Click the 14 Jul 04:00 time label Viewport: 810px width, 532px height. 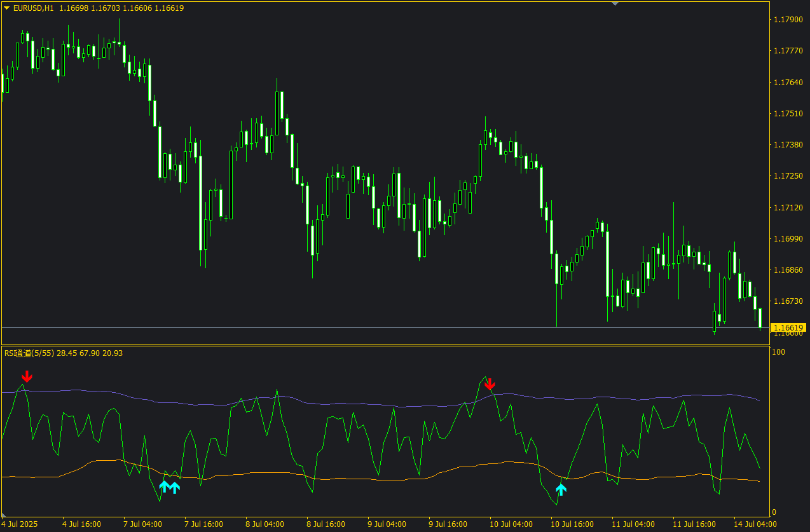click(x=755, y=524)
